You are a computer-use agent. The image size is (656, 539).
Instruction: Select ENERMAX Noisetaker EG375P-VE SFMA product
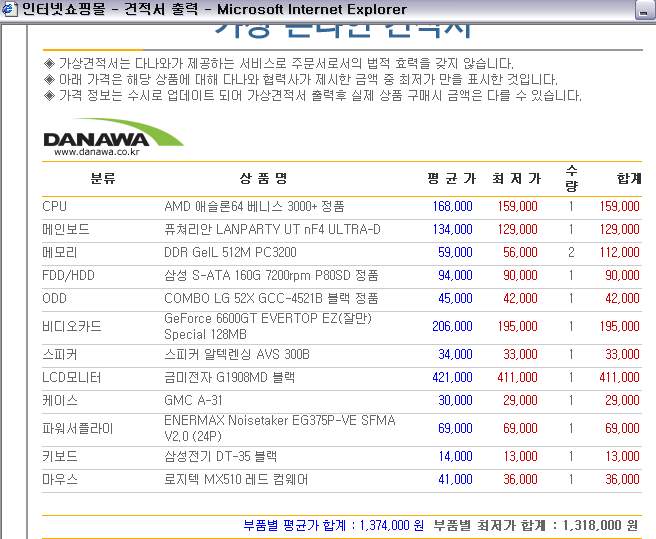(x=279, y=429)
